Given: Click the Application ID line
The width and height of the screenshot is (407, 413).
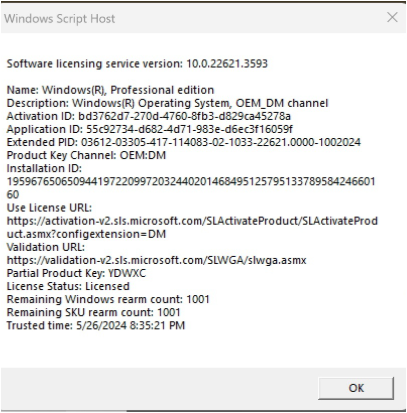Looking at the screenshot, I should coord(150,129).
